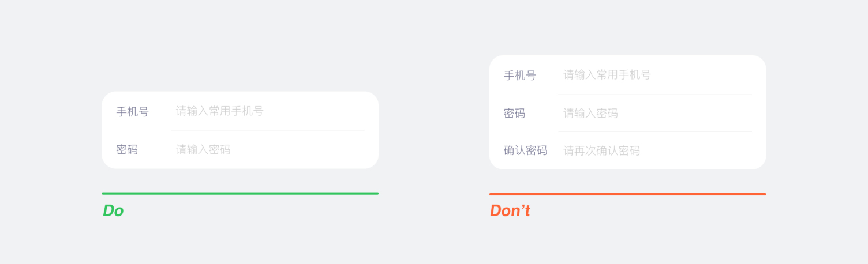868x264 pixels.
Task: Click the 确认密码 label
Action: coord(525,151)
